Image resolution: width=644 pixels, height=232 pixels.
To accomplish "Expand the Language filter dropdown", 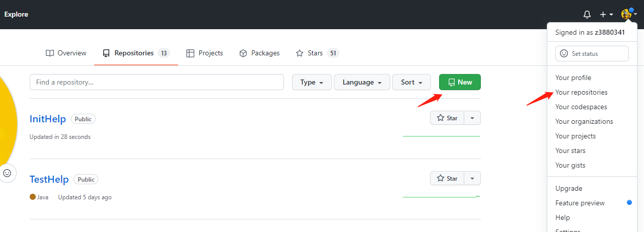I will tap(362, 82).
